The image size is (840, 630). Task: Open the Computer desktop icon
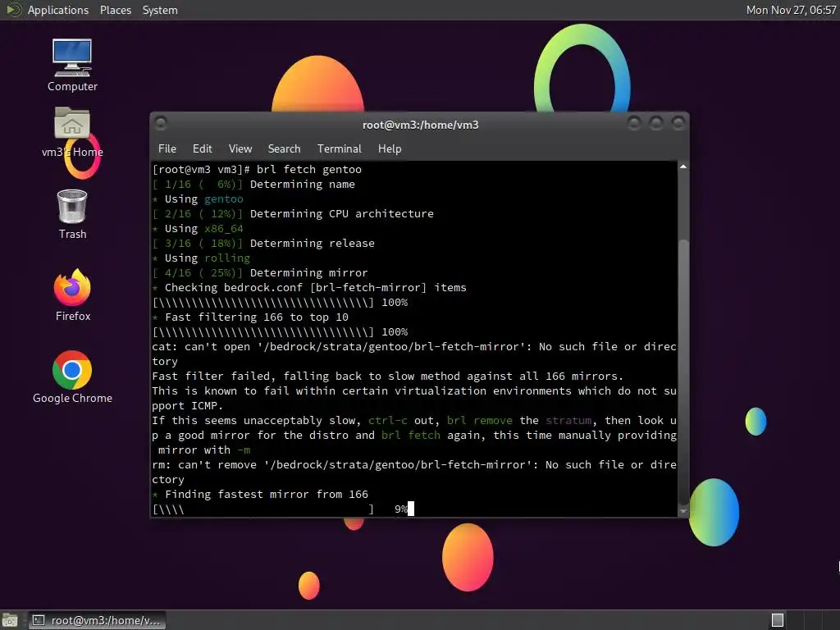click(x=72, y=64)
